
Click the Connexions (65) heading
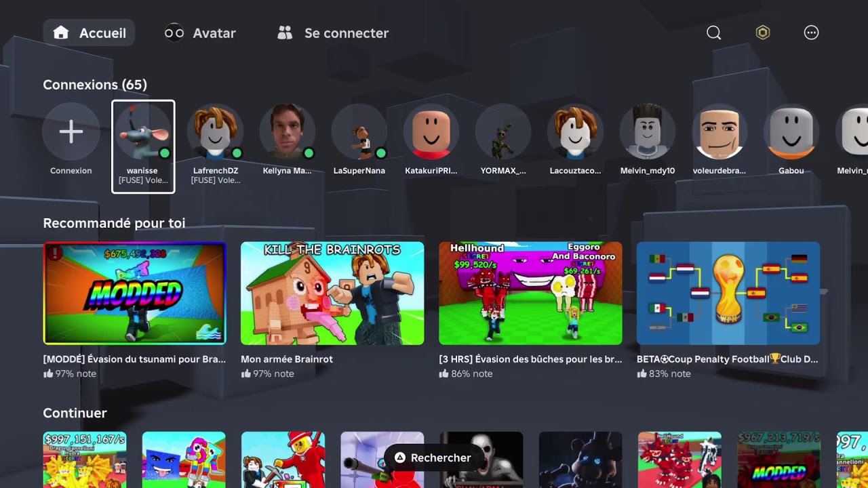pyautogui.click(x=95, y=85)
